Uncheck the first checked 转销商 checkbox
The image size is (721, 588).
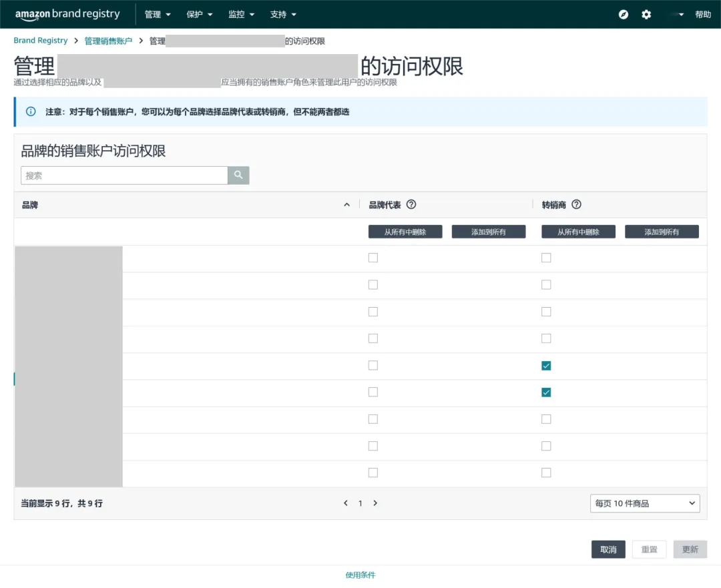pos(546,366)
